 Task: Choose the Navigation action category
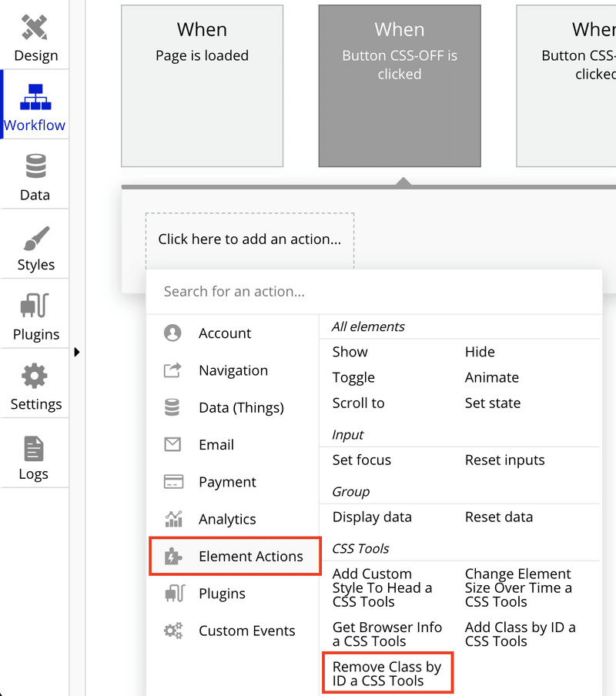[x=233, y=370]
